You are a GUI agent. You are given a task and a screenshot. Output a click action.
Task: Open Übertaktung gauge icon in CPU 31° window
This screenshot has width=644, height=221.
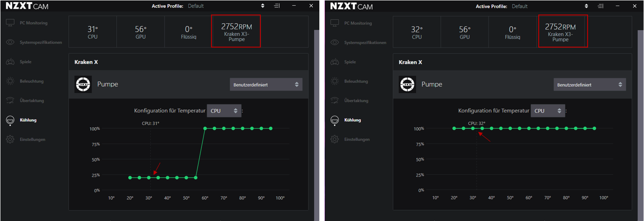10,100
